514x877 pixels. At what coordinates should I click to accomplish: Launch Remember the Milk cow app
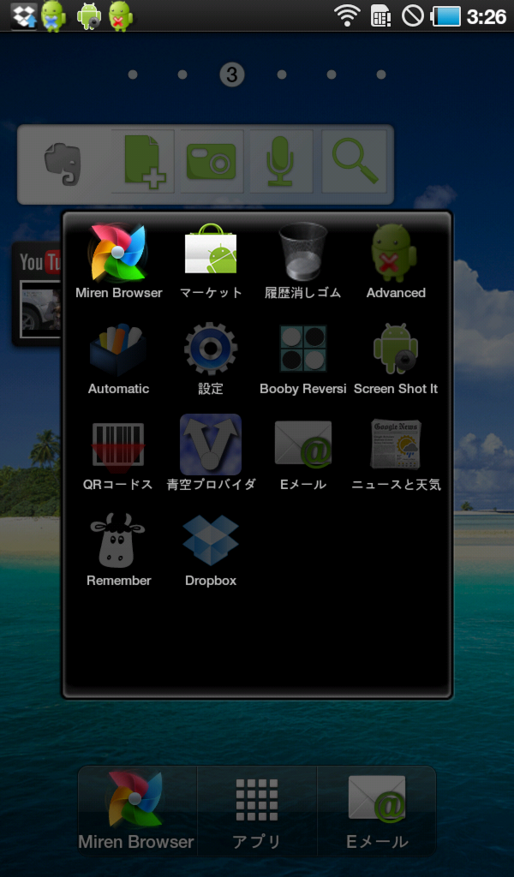[x=119, y=549]
